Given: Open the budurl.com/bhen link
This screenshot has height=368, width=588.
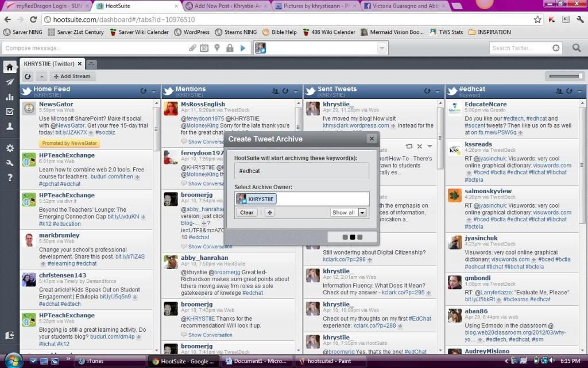Looking at the screenshot, I should point(112,177).
